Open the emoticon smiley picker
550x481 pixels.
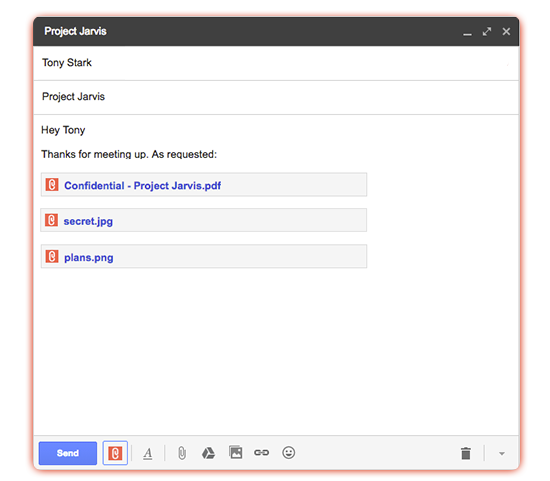pos(288,453)
